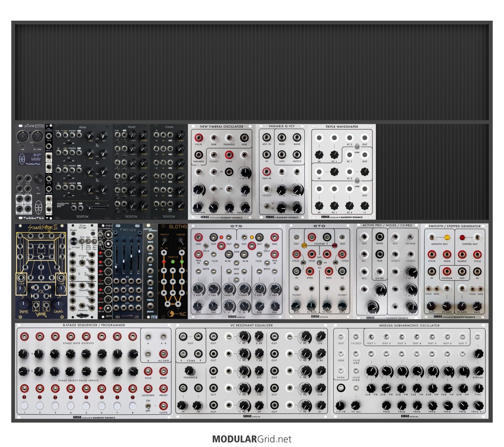This screenshot has height=447, width=504.
Task: Click the µTune display screen
Action: (30, 159)
